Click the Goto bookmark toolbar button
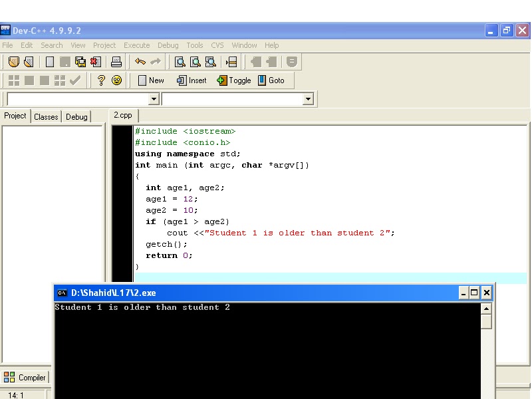 click(x=271, y=80)
